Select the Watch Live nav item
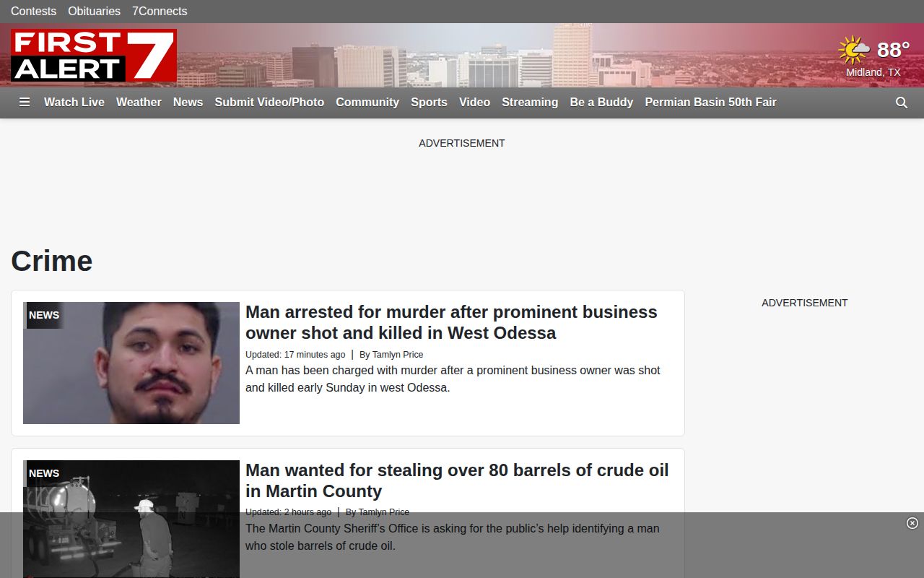 (74, 103)
